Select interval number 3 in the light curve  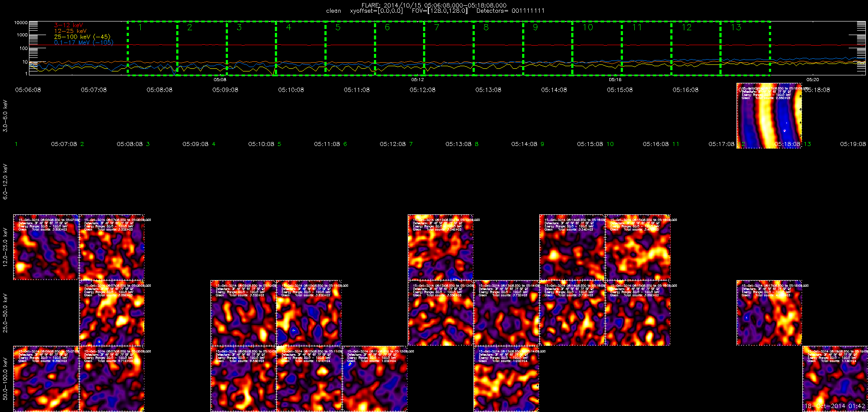pos(251,48)
